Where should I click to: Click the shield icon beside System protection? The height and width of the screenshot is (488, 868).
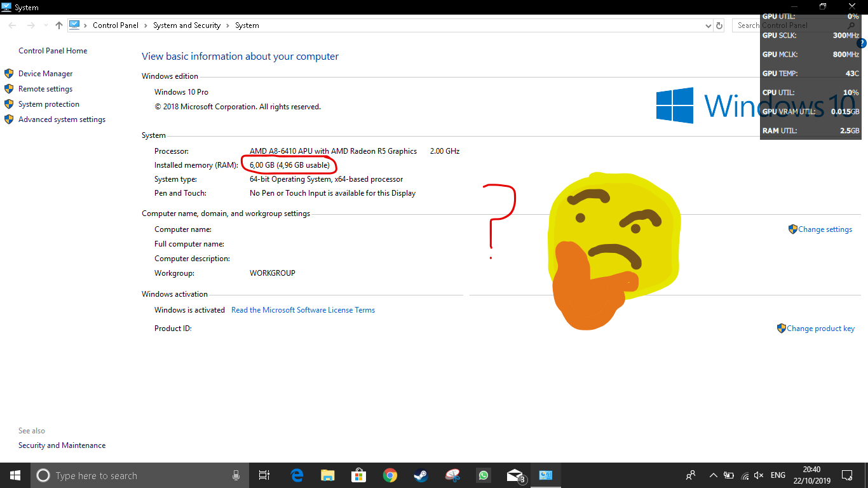9,104
